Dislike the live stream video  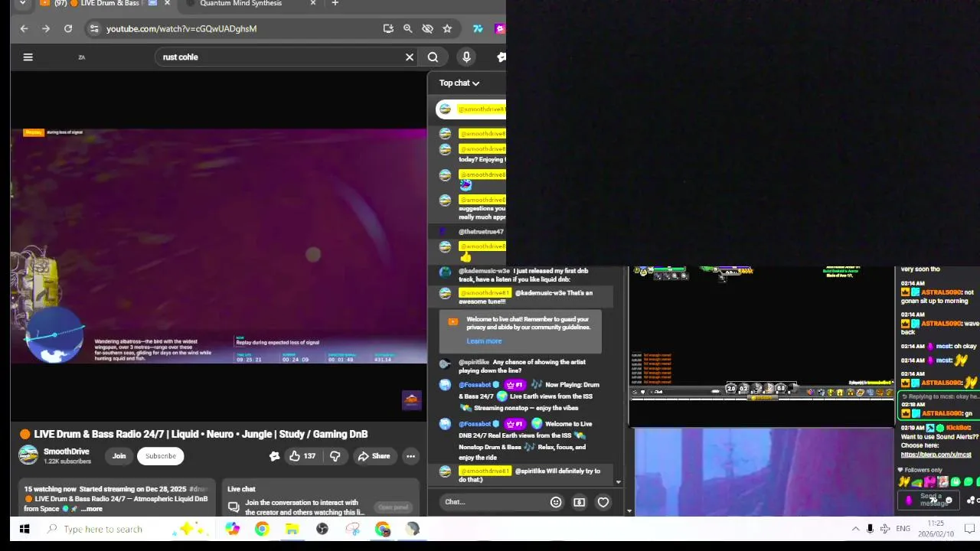[335, 456]
